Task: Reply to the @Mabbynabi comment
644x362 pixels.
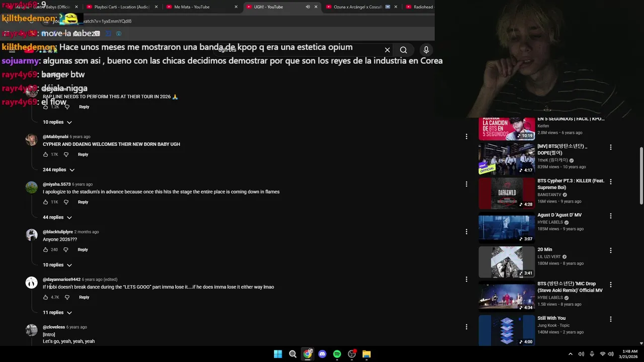Action: [83, 154]
